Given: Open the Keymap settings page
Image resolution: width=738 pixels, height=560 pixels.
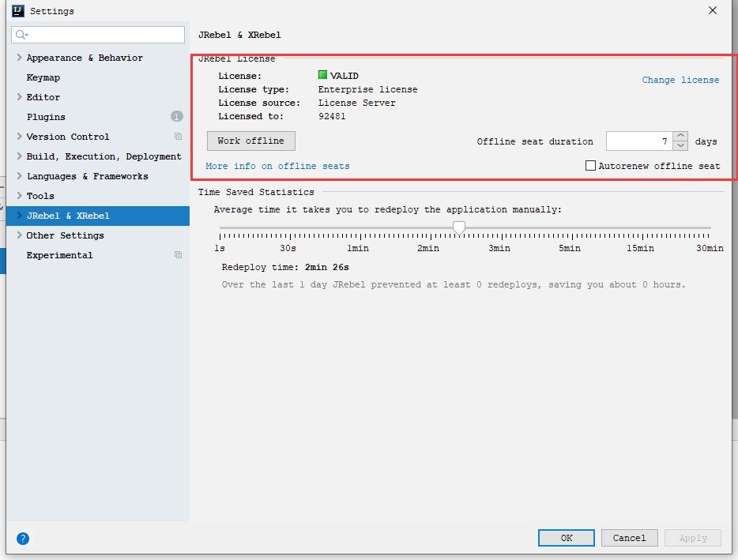Looking at the screenshot, I should [43, 77].
